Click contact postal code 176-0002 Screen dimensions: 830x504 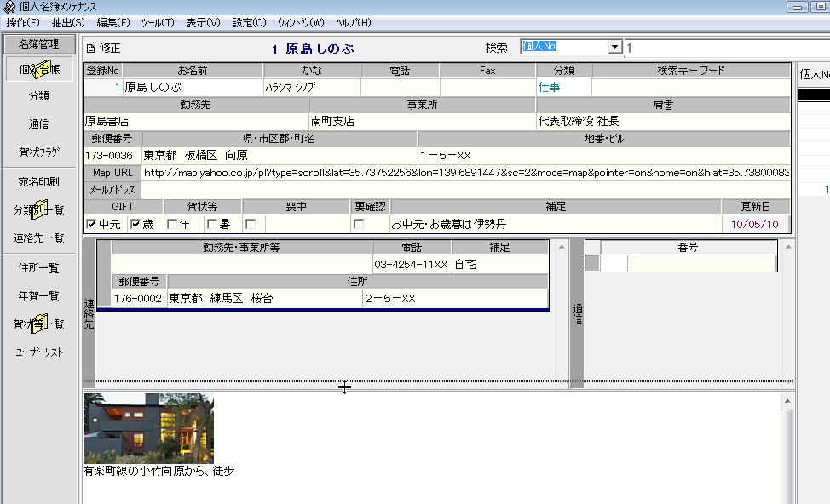click(x=139, y=298)
